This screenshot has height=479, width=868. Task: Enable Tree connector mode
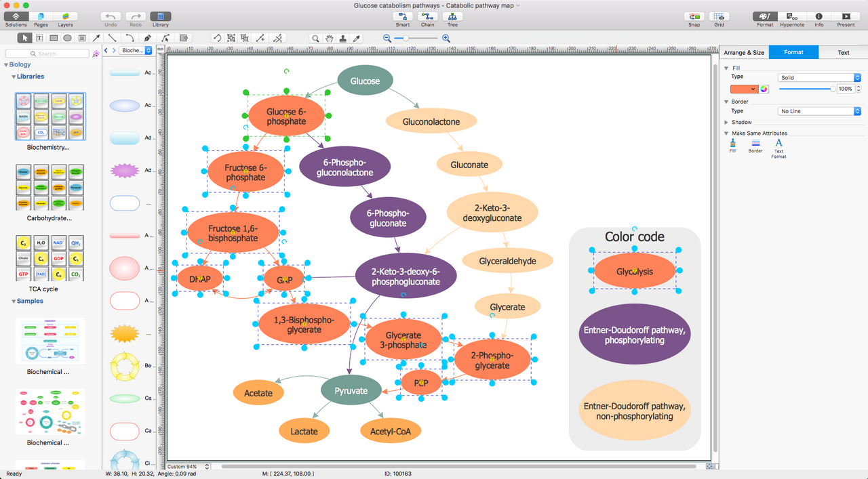pos(452,16)
